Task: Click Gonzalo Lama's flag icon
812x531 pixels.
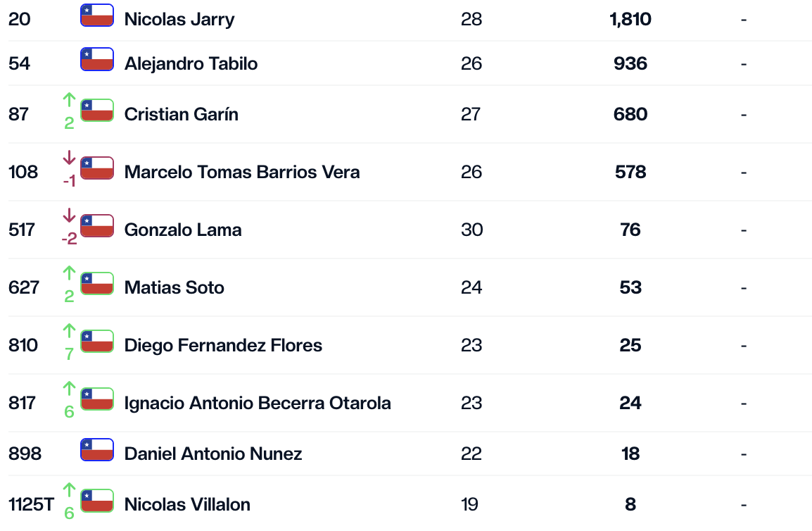Action: pos(97,225)
